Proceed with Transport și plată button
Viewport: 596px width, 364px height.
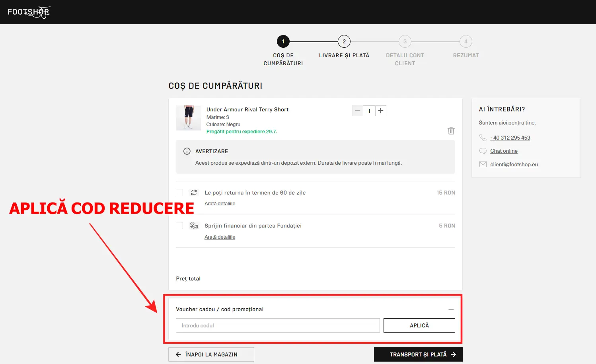pos(418,354)
